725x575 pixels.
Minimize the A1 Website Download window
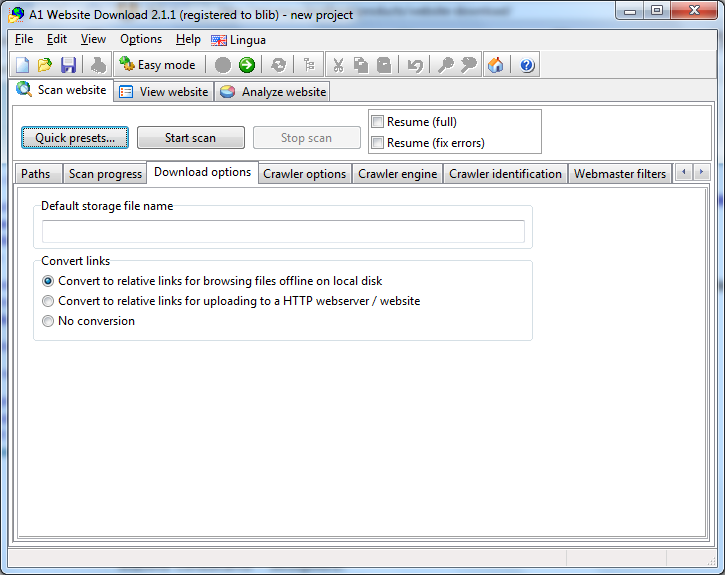[x=630, y=11]
